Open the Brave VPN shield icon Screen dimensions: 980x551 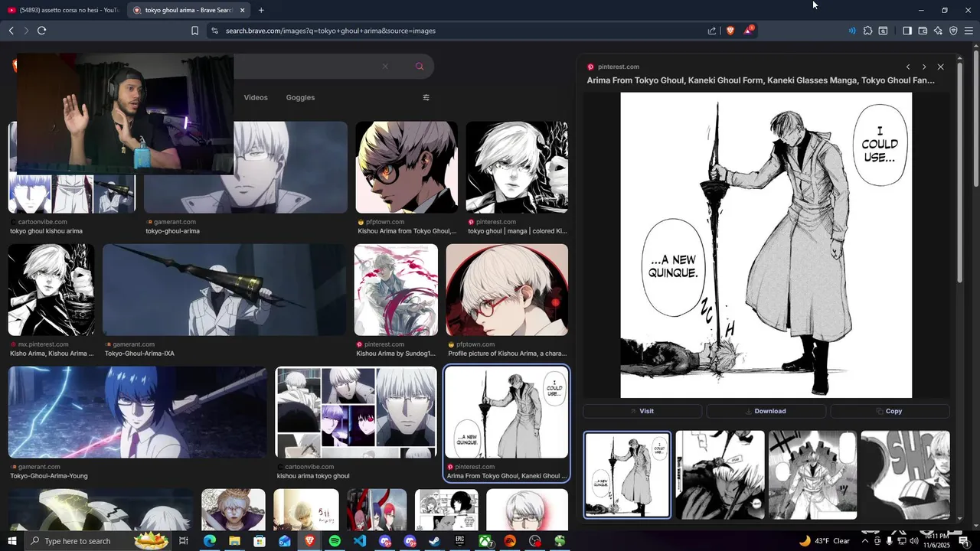click(x=953, y=31)
